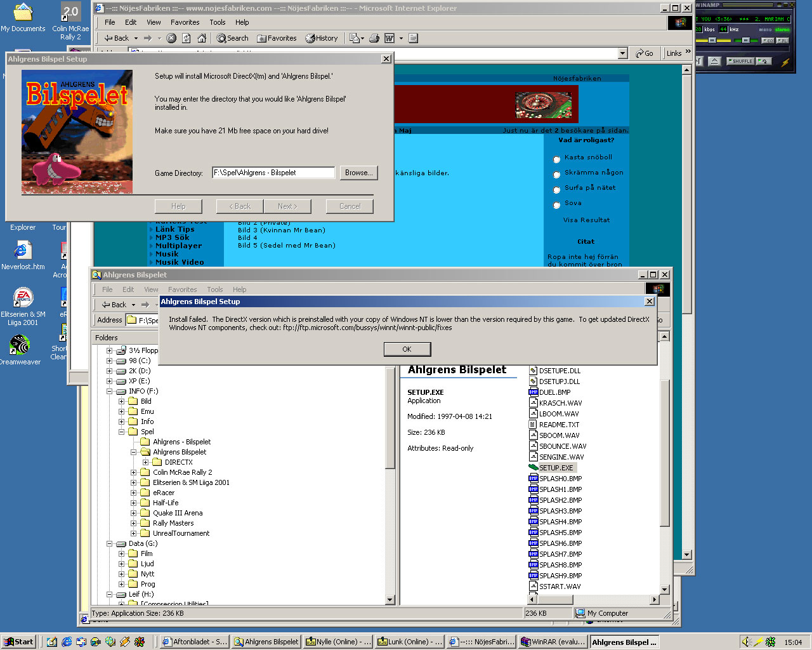Launch Internet Explorer from the quick launch bar
This screenshot has height=650, width=812.
[67, 642]
